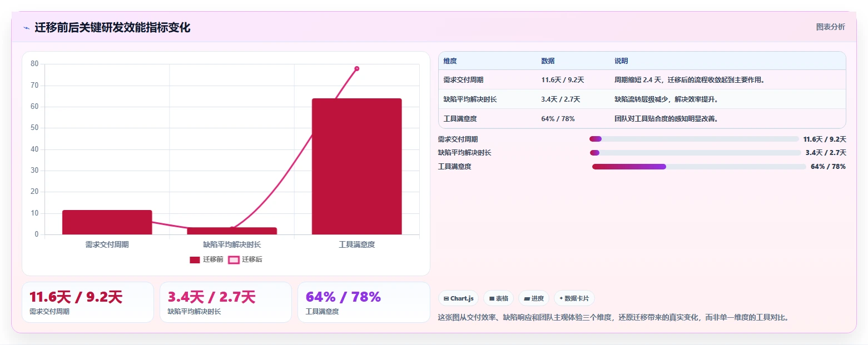The height and width of the screenshot is (345, 868).
Task: Click the note 缺陷流转层级减少，解决效率提升
Action: click(667, 99)
